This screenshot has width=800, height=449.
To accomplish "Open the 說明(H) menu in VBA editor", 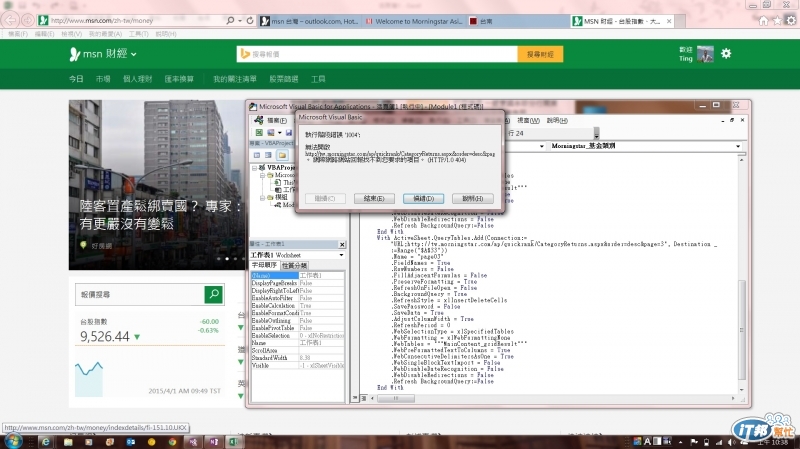I will click(x=557, y=120).
